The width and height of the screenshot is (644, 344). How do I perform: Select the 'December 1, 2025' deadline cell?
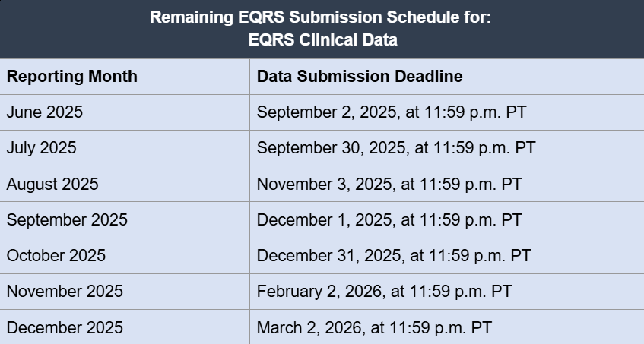[x=389, y=220]
